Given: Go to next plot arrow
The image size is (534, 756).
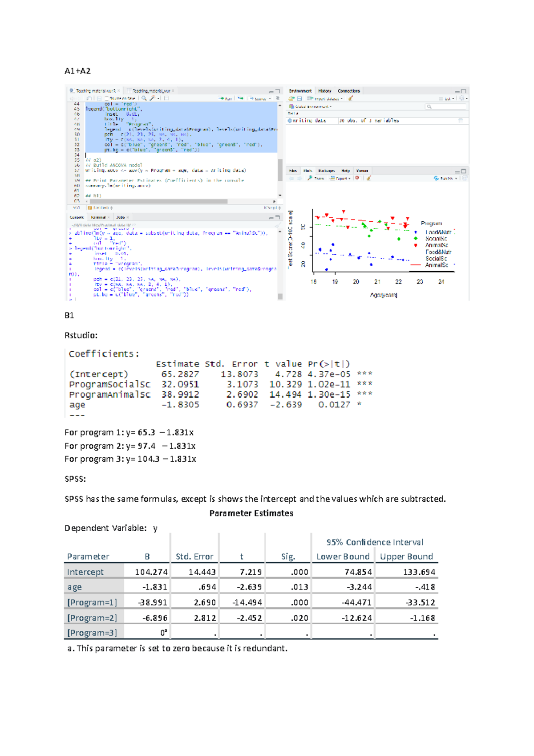Looking at the screenshot, I should [299, 178].
